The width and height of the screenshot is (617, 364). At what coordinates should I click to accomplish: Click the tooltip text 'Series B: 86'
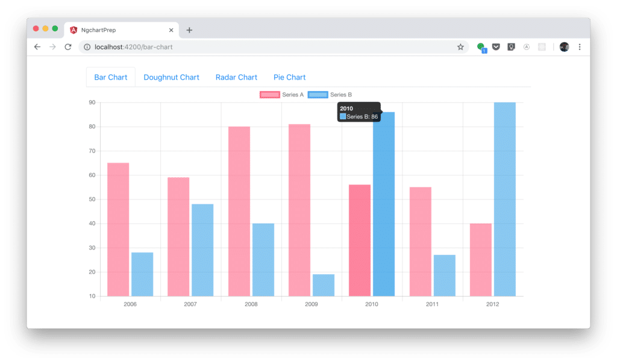[x=362, y=116]
